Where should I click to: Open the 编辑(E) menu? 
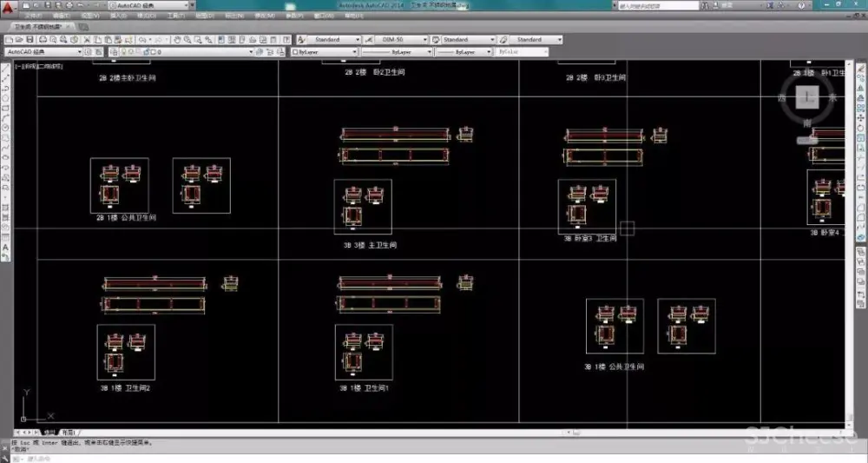click(61, 16)
